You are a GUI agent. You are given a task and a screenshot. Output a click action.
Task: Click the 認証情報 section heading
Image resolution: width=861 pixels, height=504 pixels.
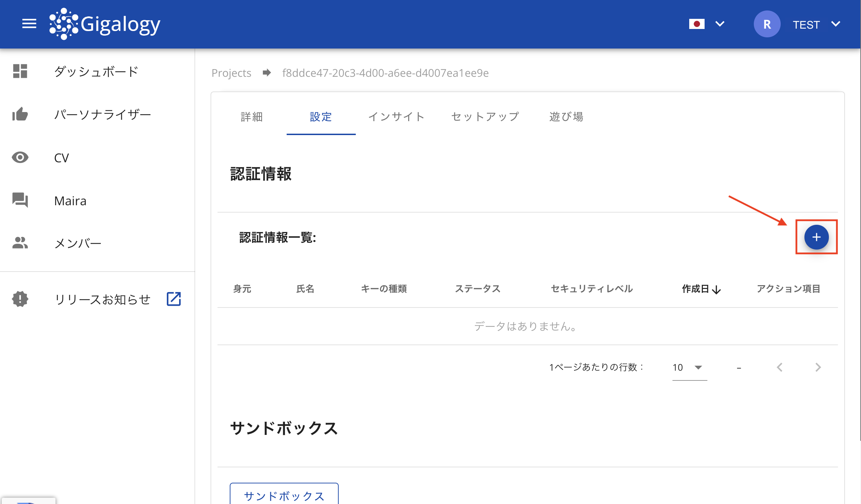(260, 174)
